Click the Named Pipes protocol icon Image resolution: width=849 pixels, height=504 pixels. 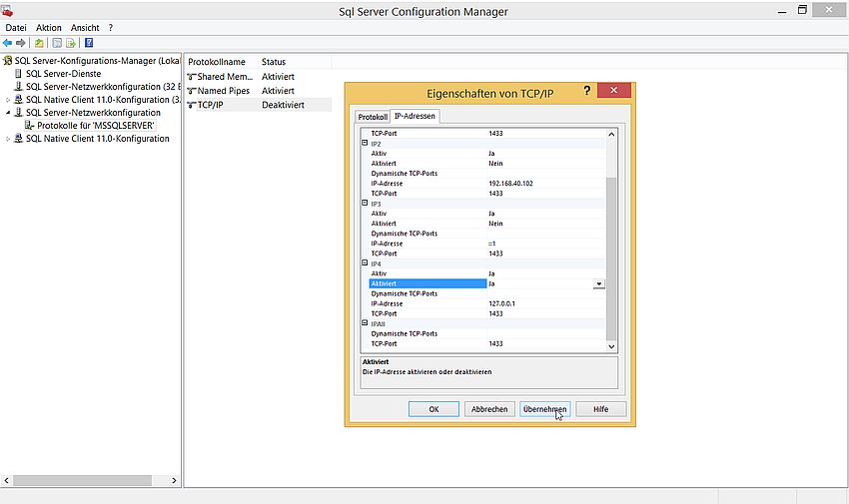point(191,91)
